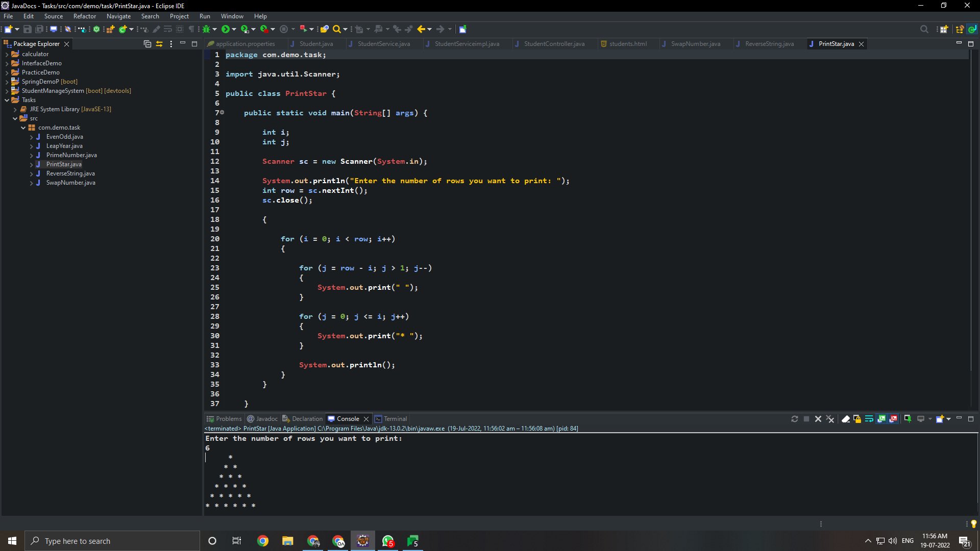Screen dimensions: 980x551
Task: Pin the Console view
Action: pos(908,419)
